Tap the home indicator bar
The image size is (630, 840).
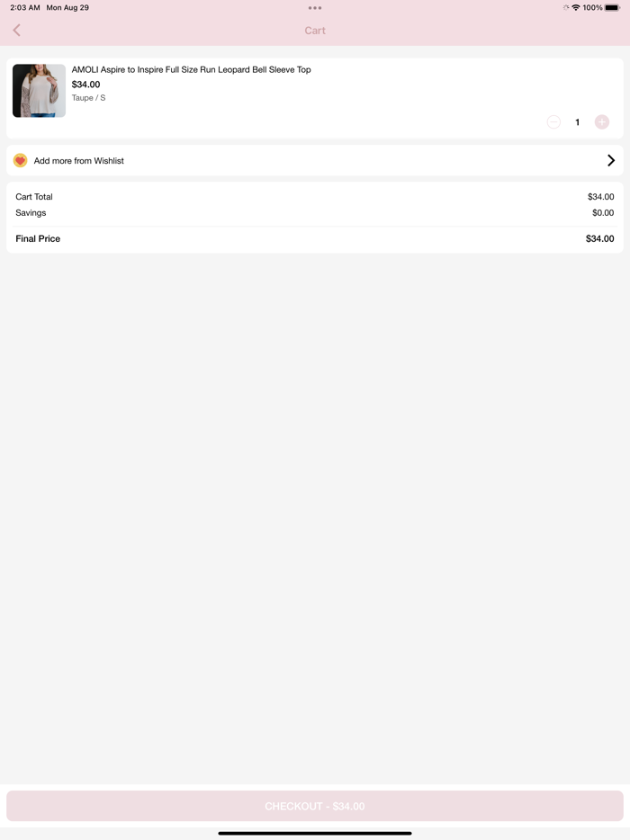pyautogui.click(x=315, y=833)
